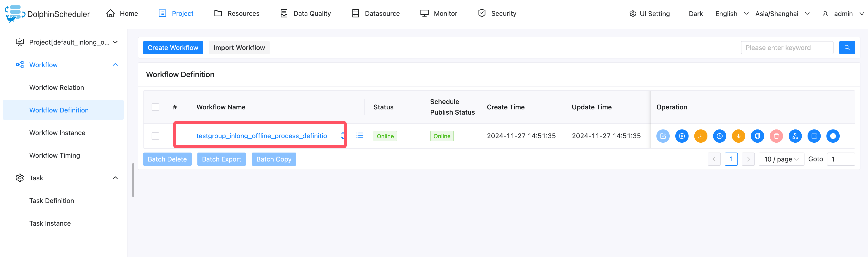This screenshot has width=868, height=257.
Task: Switch to Dark theme
Action: pos(695,14)
